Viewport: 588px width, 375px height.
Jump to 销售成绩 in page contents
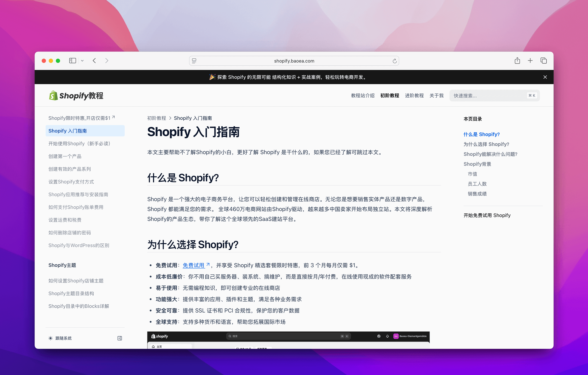click(477, 194)
